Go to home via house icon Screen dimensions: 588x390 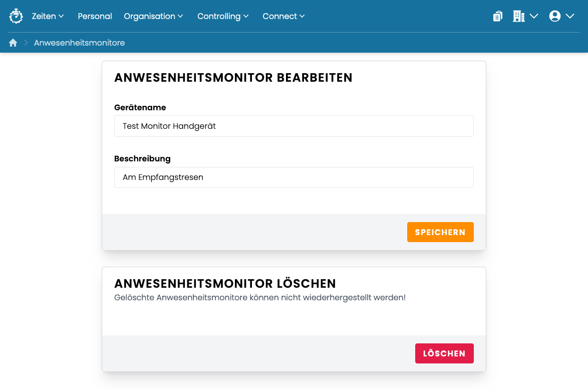tap(13, 43)
